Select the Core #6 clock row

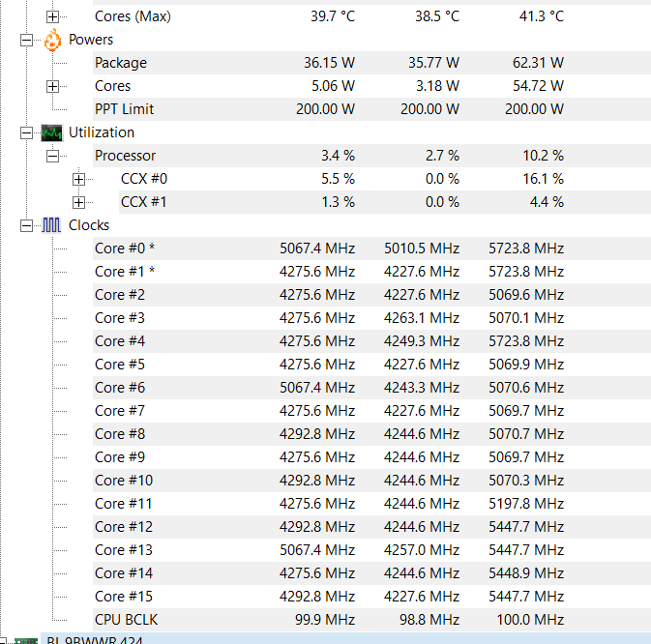pyautogui.click(x=371, y=389)
